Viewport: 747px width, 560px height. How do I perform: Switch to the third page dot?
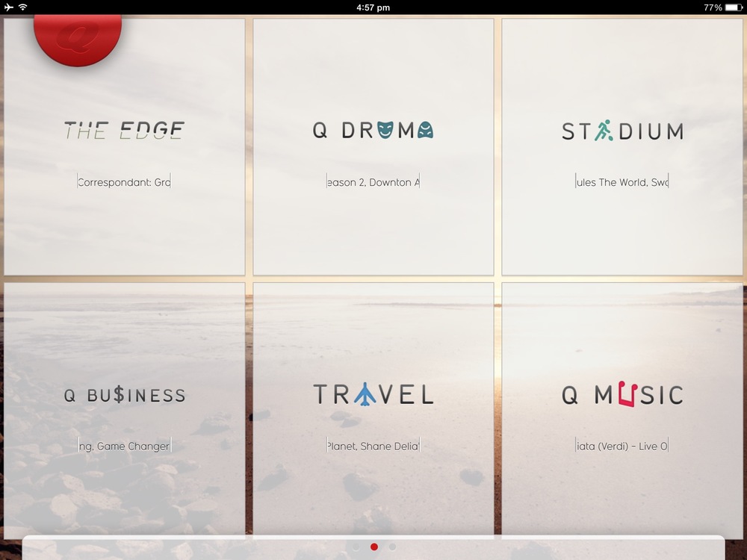[x=392, y=547]
